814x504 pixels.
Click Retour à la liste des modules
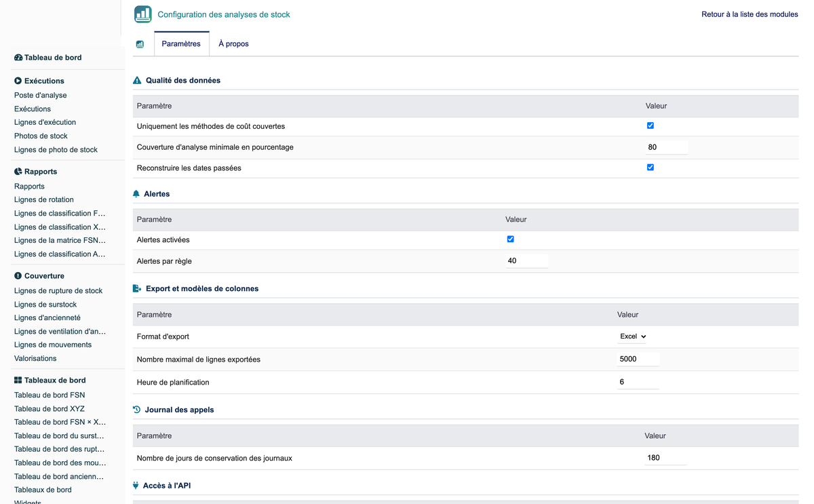pos(750,14)
